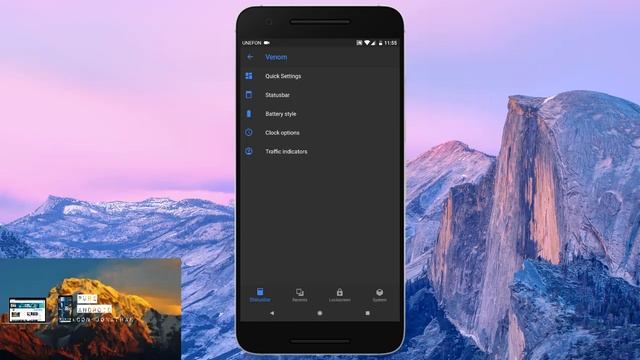Tap the battery icon in the status bar
The width and height of the screenshot is (640, 360).
tap(380, 43)
